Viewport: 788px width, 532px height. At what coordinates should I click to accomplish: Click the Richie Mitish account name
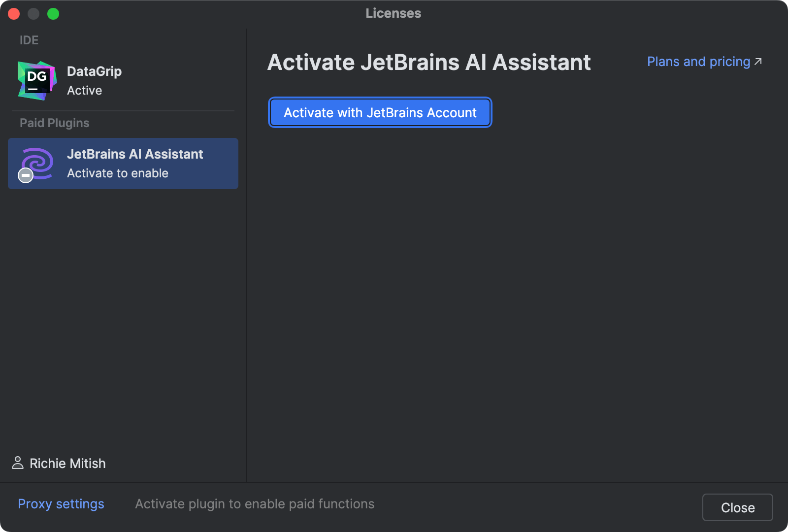click(67, 463)
